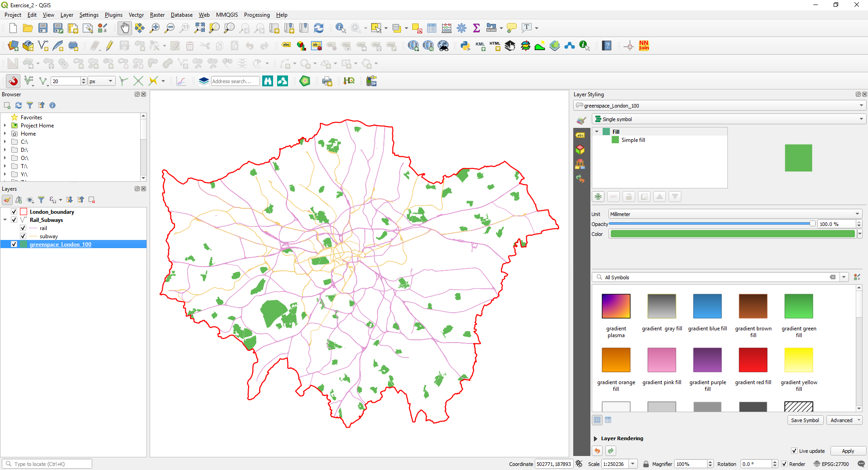
Task: Open the Scale dropdown in status bar
Action: click(633, 464)
